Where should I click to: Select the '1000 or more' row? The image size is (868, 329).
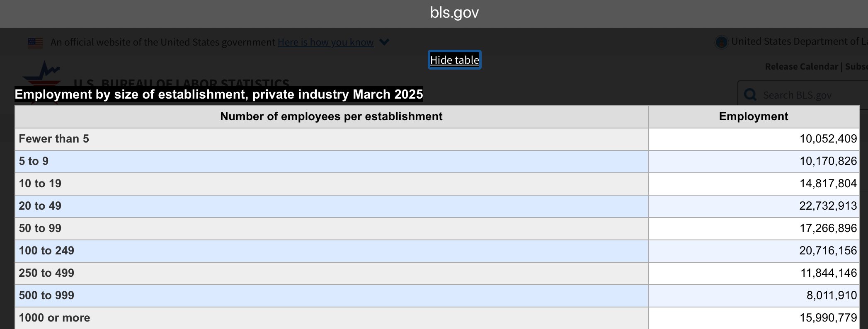point(437,318)
